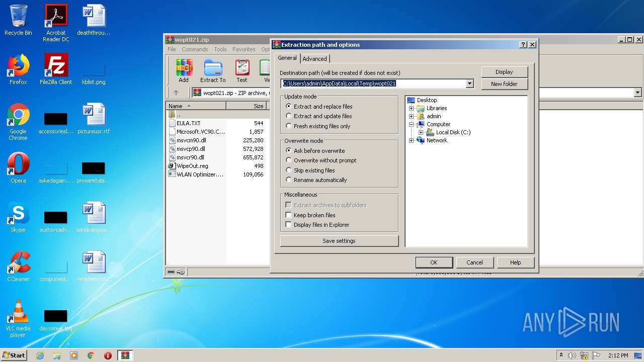The image size is (644, 362).
Task: Open VLC media player desktop shortcut
Action: point(18,319)
